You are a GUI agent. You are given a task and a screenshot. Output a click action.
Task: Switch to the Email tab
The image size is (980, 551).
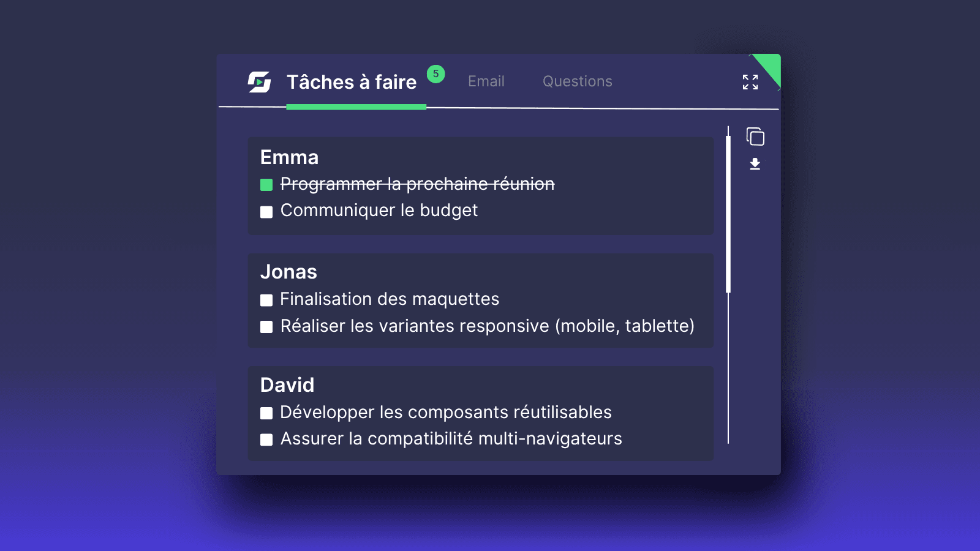click(486, 81)
